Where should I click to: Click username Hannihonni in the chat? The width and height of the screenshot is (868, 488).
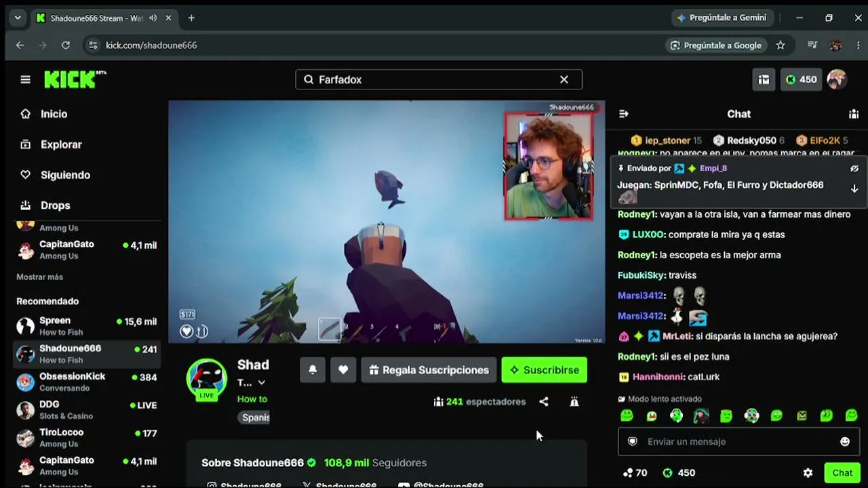(658, 377)
